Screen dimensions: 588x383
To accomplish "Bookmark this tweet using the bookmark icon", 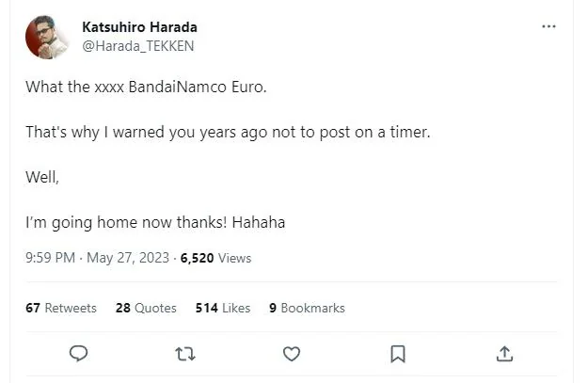I will point(398,353).
